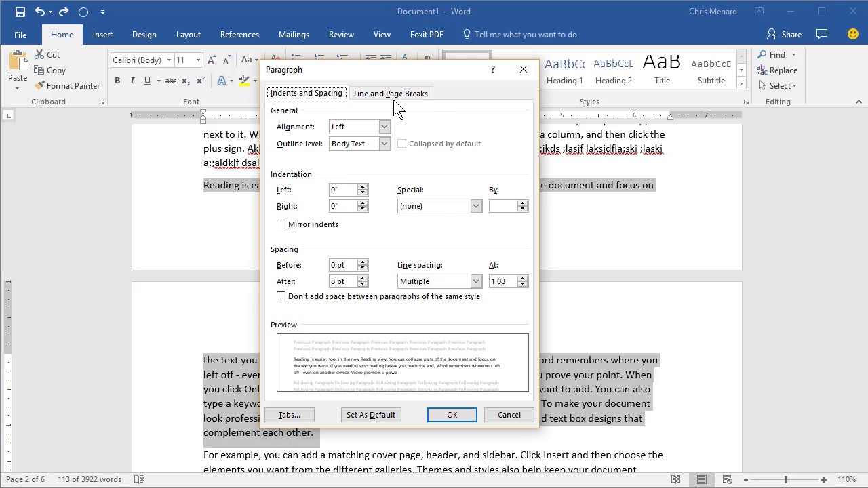The width and height of the screenshot is (868, 488).
Task: Click the smiley feedback icon
Action: tap(853, 34)
